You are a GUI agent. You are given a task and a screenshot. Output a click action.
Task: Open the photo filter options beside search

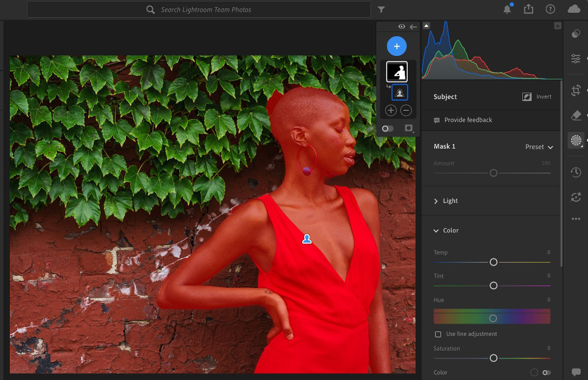point(381,9)
